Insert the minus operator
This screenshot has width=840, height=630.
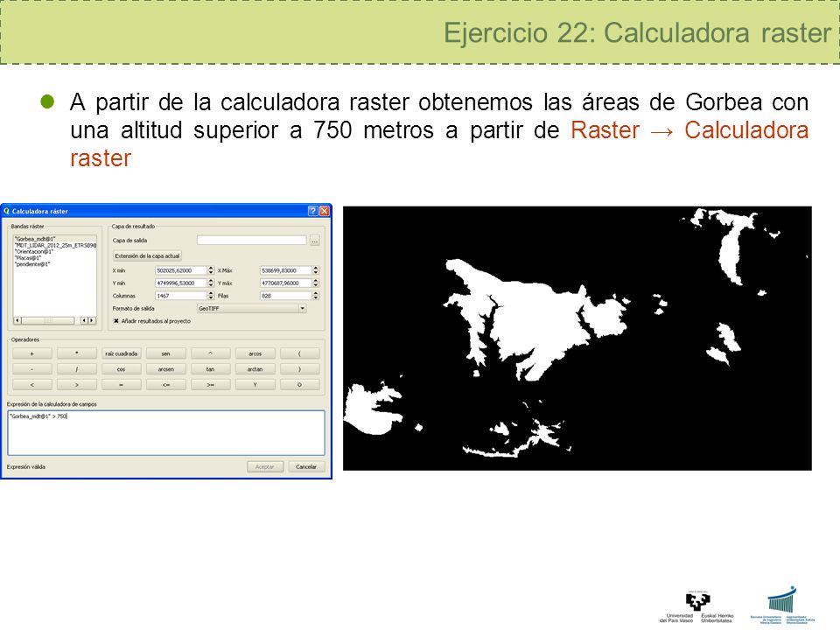point(32,369)
